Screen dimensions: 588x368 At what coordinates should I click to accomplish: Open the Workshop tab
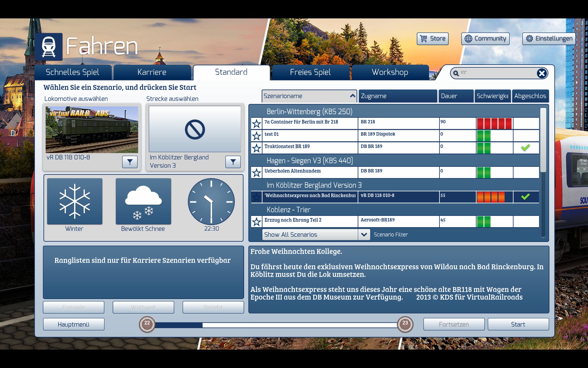click(x=390, y=72)
